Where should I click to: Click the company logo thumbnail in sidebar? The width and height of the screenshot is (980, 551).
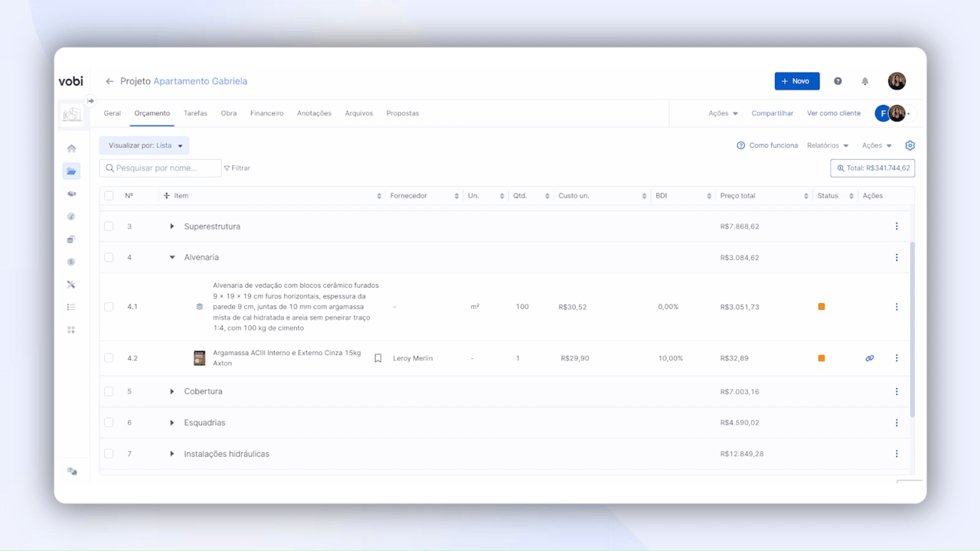coord(72,114)
